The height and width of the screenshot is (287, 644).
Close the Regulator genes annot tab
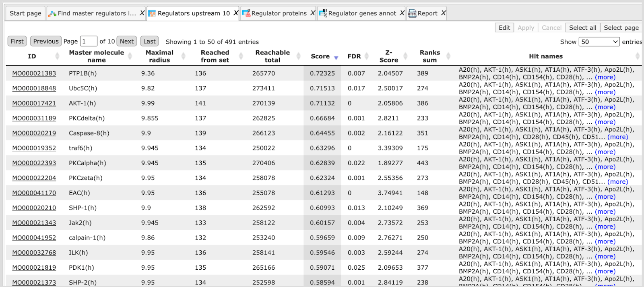[402, 13]
